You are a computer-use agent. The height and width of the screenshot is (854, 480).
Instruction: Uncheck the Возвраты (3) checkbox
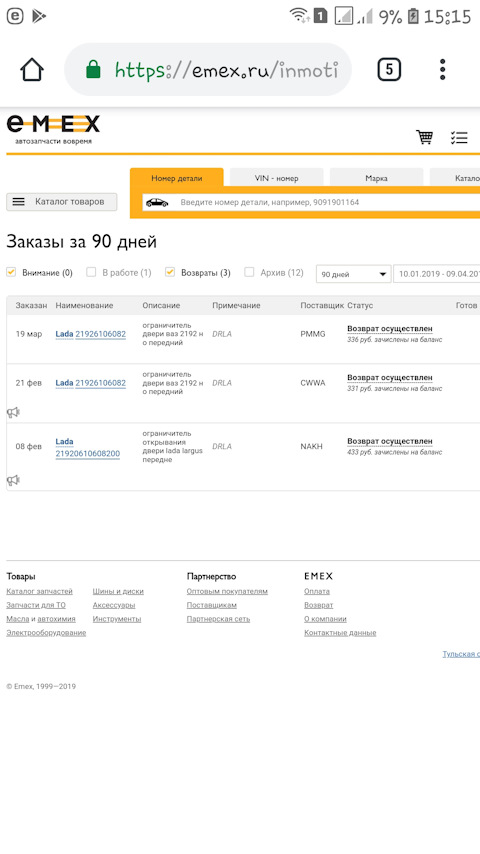point(170,272)
